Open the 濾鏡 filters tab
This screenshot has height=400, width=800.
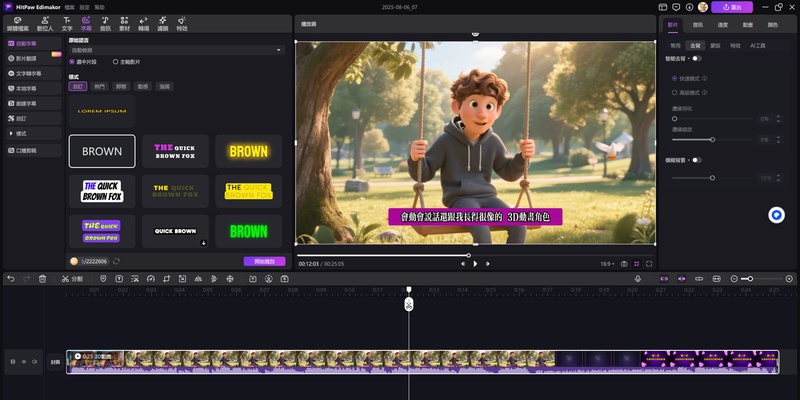[163, 24]
